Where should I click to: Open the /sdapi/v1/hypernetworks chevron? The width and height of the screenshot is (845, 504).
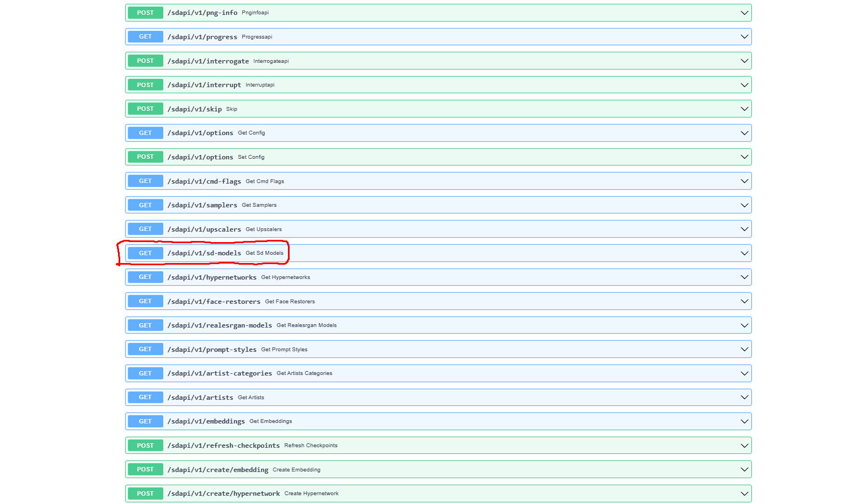click(x=744, y=277)
